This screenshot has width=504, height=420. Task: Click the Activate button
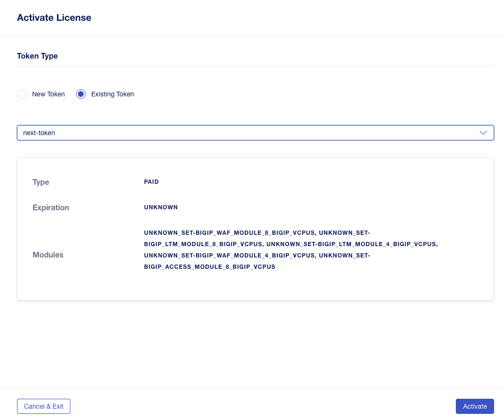474,406
